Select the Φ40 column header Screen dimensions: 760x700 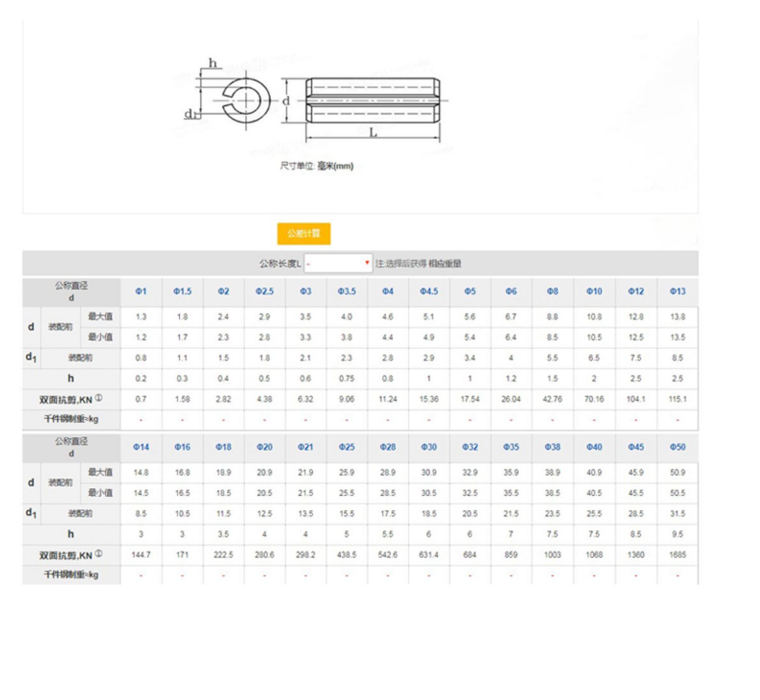pyautogui.click(x=594, y=447)
